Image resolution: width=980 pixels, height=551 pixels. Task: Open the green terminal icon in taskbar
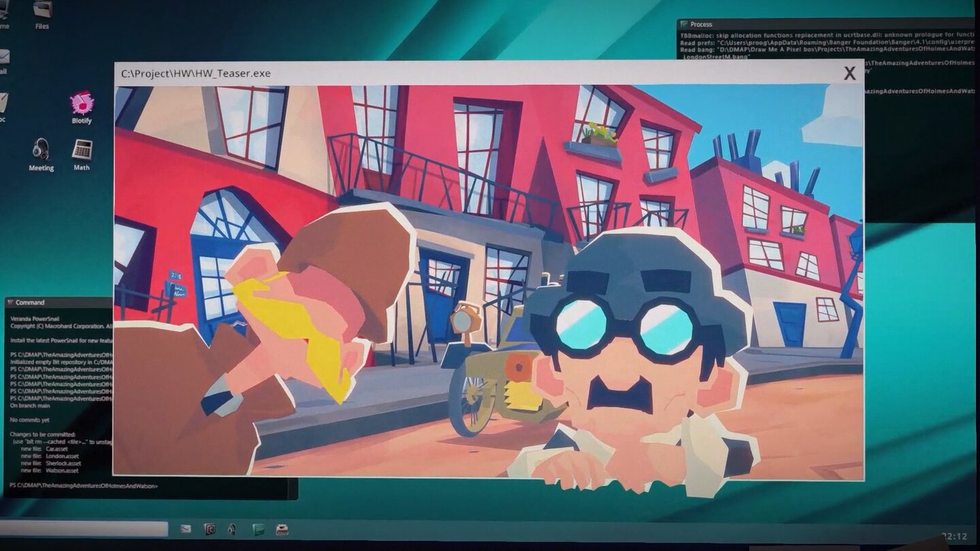(x=258, y=529)
